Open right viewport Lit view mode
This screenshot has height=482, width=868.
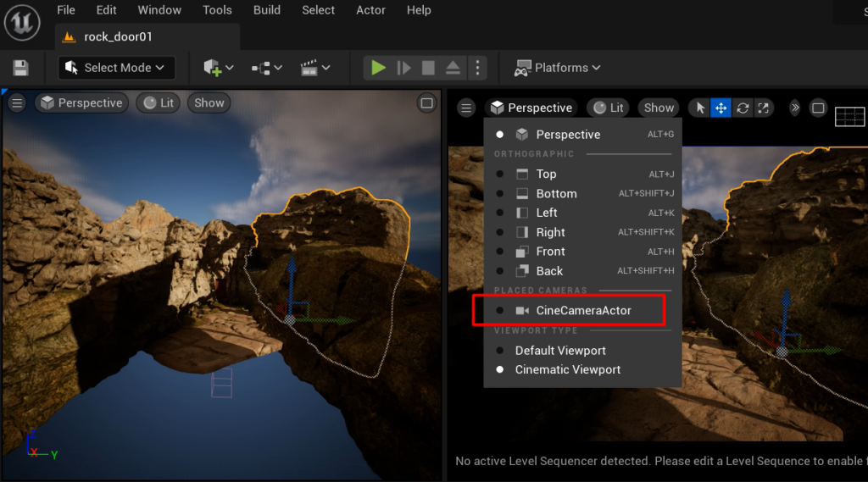pyautogui.click(x=609, y=108)
